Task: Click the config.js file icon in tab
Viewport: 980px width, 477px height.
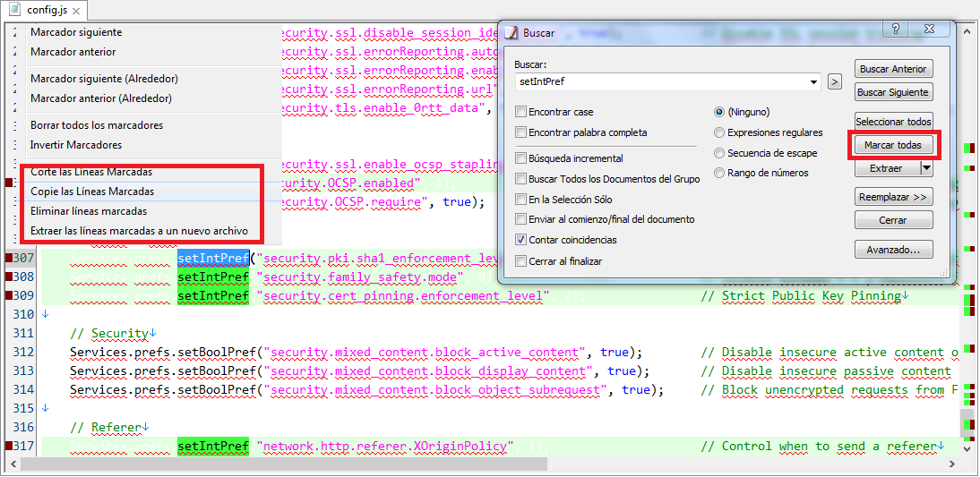Action: (14, 11)
